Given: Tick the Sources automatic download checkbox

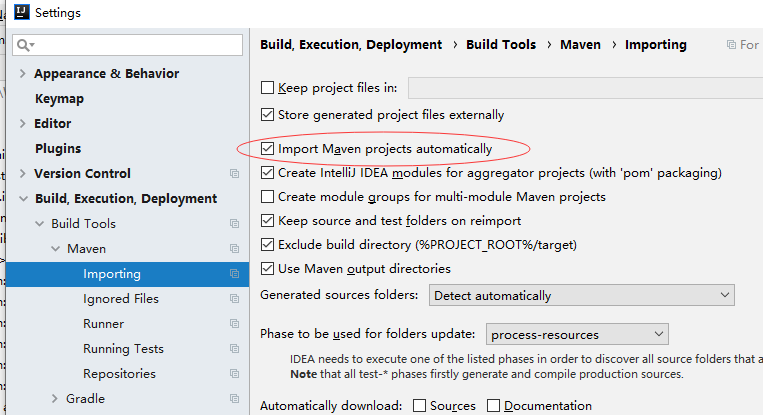Looking at the screenshot, I should [x=419, y=405].
